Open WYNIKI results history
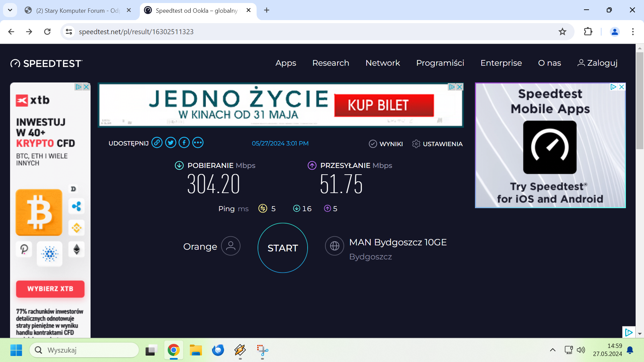 [x=386, y=144]
